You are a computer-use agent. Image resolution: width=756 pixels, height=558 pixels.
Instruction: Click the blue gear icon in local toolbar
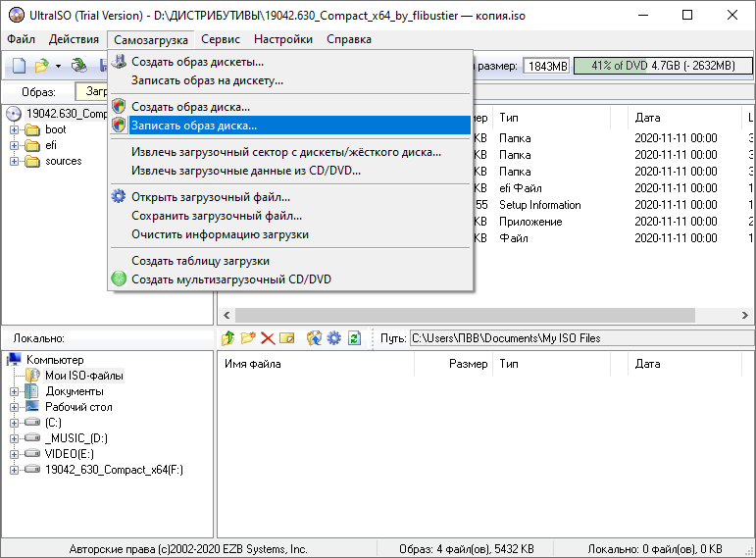[333, 338]
